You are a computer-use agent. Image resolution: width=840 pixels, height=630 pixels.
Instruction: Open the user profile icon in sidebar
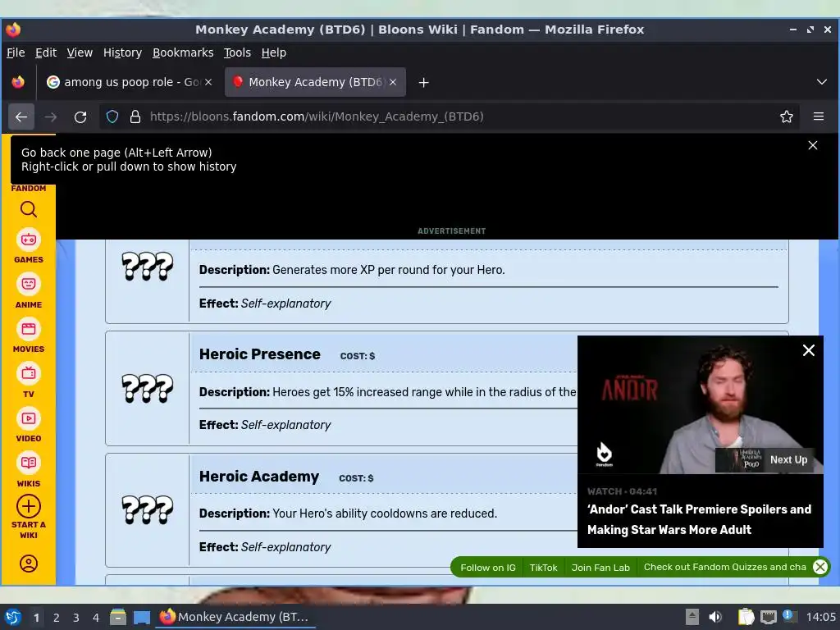pyautogui.click(x=29, y=564)
